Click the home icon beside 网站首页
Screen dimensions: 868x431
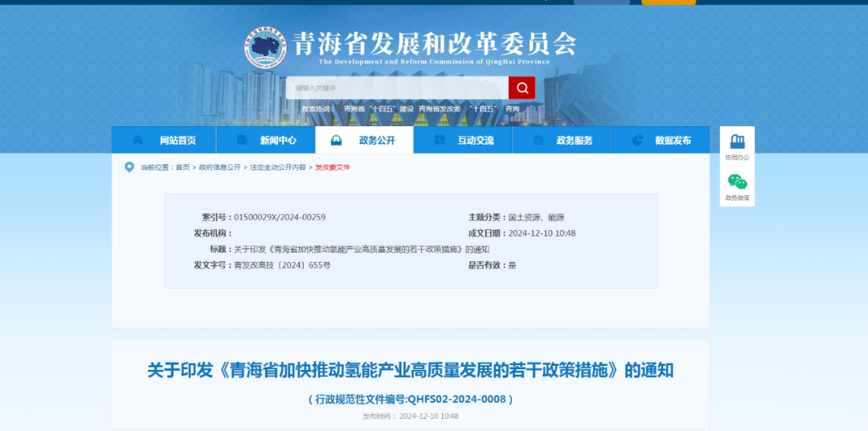pyautogui.click(x=138, y=140)
